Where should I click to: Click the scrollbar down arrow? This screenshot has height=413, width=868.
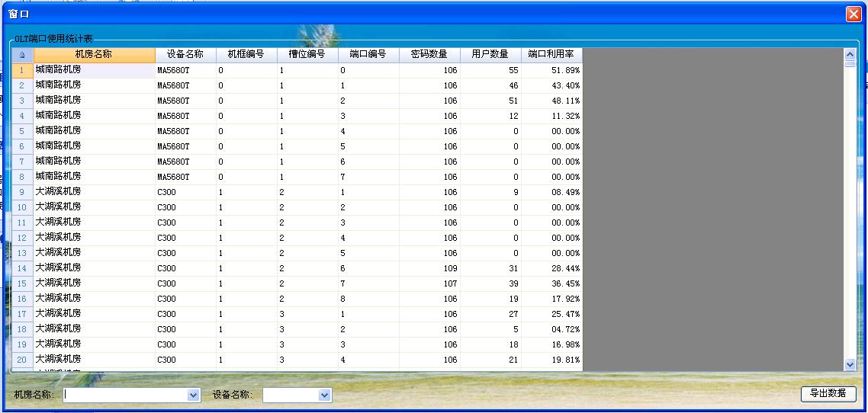tap(850, 363)
